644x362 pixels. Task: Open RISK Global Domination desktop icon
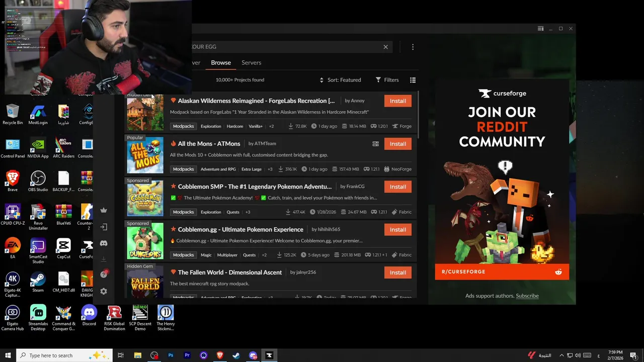tap(114, 318)
